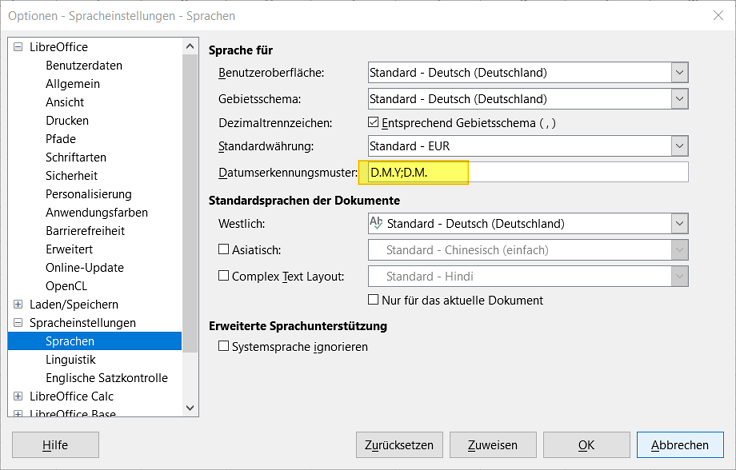Enable the Complex Text Layout checkbox
736x470 pixels.
click(223, 276)
